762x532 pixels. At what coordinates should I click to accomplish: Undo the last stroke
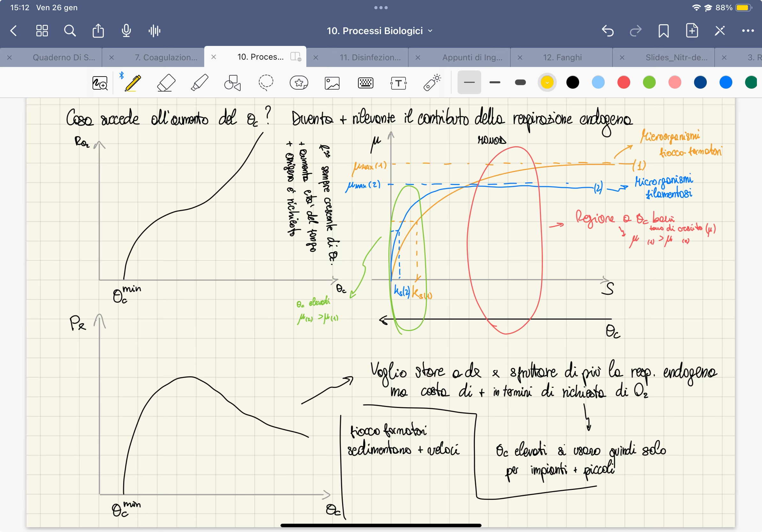(x=607, y=31)
